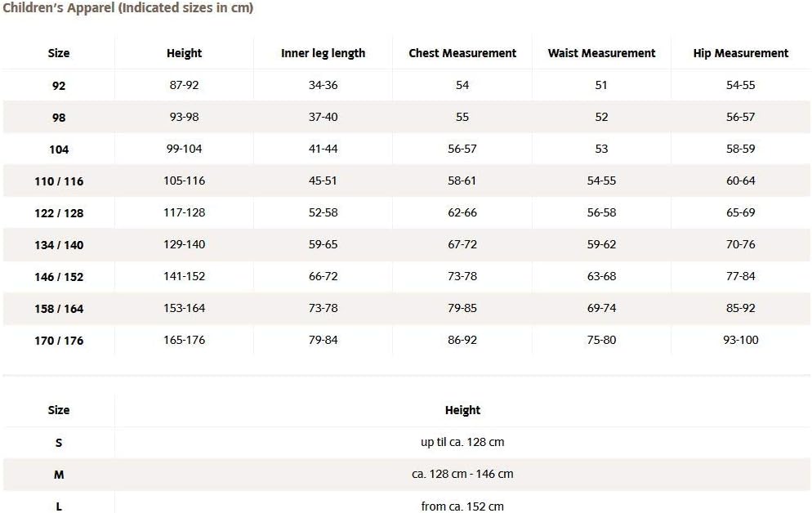Click the Waist Measurement column header
Image resolution: width=812 pixels, height=513 pixels.
pyautogui.click(x=601, y=53)
